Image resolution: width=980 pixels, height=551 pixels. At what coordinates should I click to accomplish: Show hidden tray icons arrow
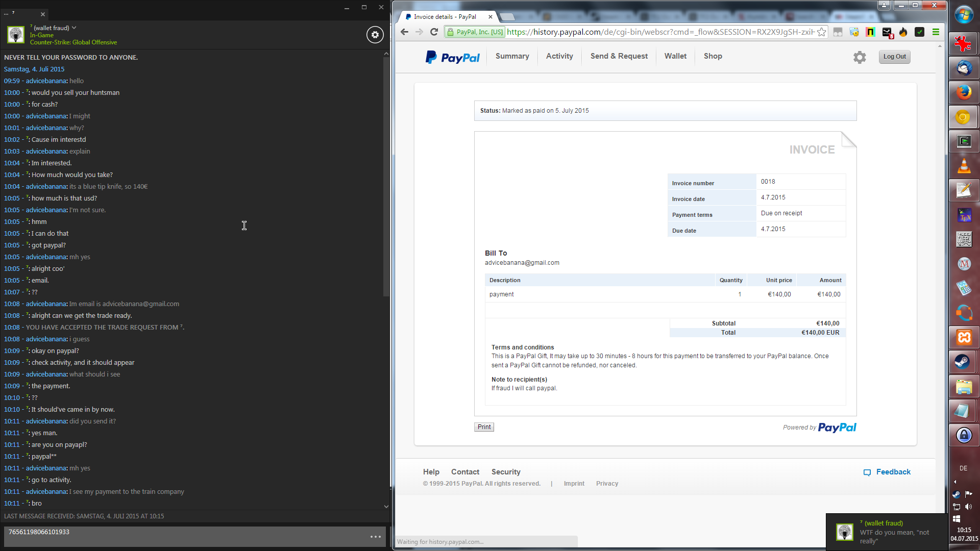click(955, 482)
